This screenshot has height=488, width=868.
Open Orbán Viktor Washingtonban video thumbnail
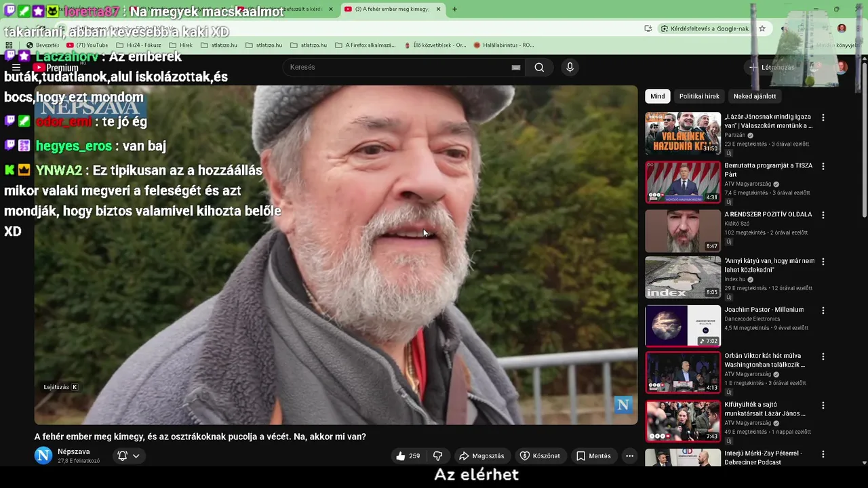click(683, 372)
